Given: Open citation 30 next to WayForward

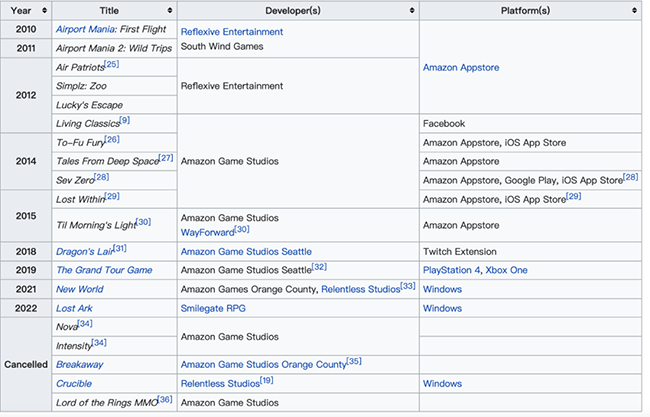Looking at the screenshot, I should point(242,229).
